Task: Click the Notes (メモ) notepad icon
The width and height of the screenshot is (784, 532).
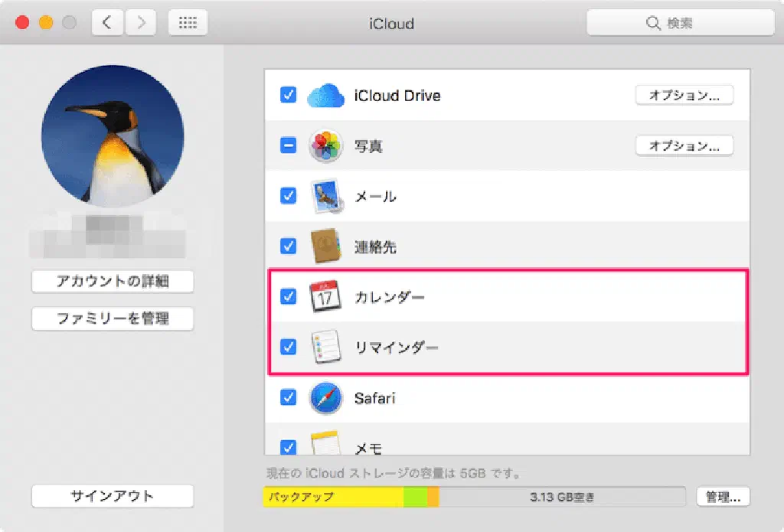Action: tap(326, 444)
